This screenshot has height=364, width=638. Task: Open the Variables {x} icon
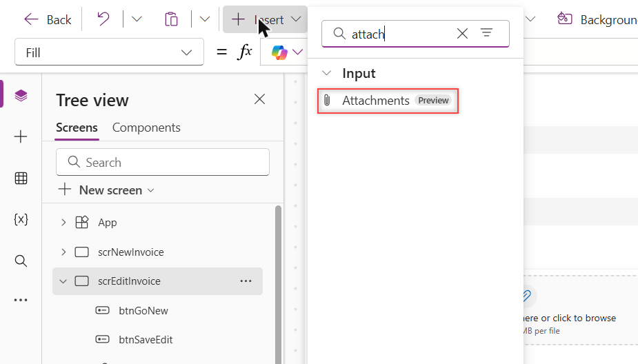click(x=21, y=220)
